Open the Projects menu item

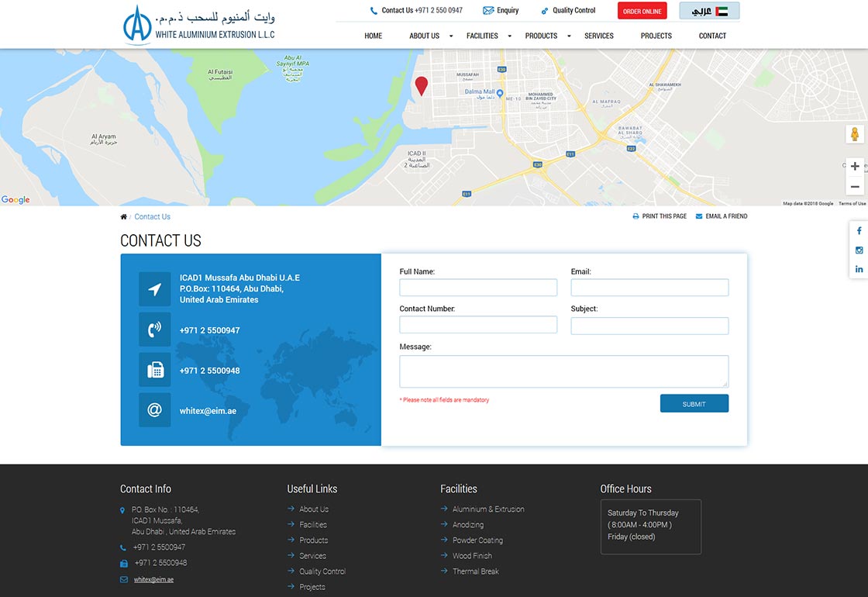click(656, 36)
